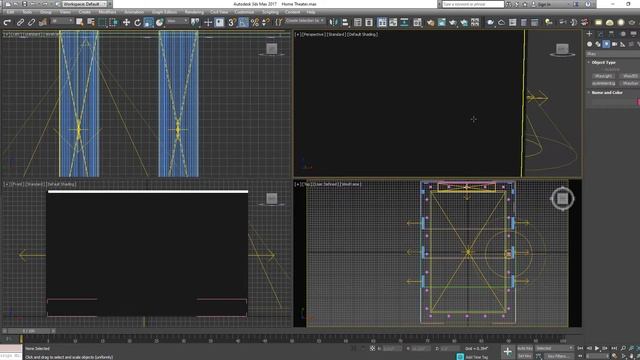640x360 pixels.
Task: Toggle the Layer Explorer icon
Action: tap(369, 22)
